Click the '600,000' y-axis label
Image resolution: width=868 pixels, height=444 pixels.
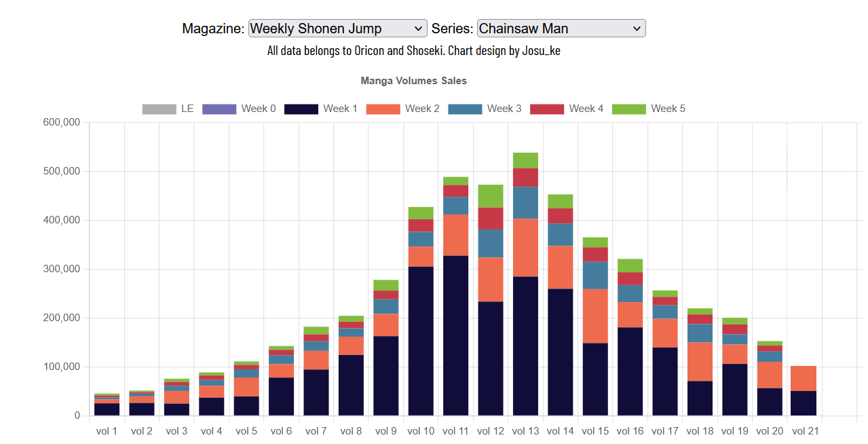coord(61,123)
